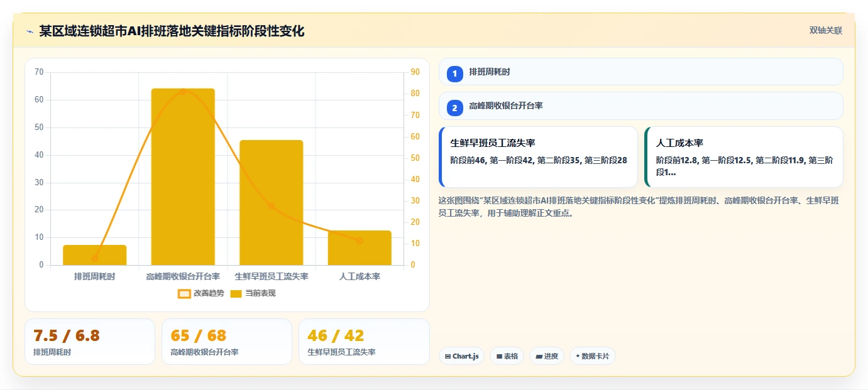Open the 65 / 68 高峰期收银台开台率 stat card

coord(227,342)
